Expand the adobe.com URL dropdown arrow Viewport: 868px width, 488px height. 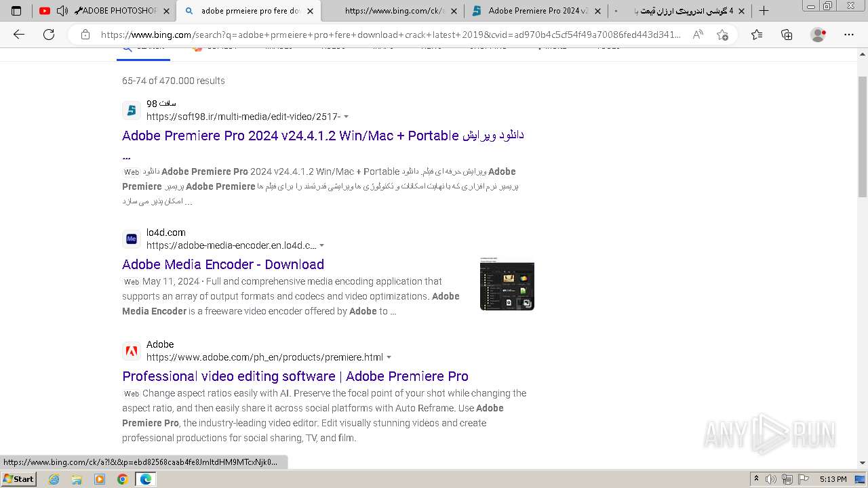tap(389, 358)
